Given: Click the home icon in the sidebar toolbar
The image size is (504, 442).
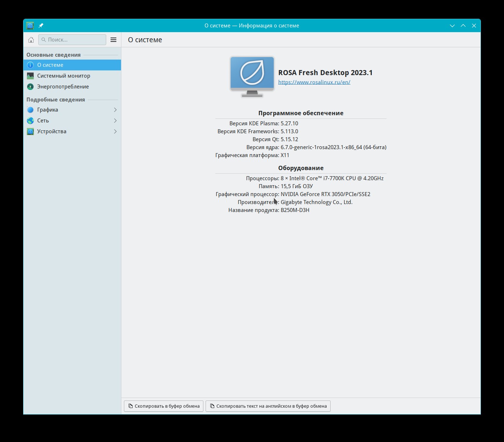Looking at the screenshot, I should coord(31,40).
